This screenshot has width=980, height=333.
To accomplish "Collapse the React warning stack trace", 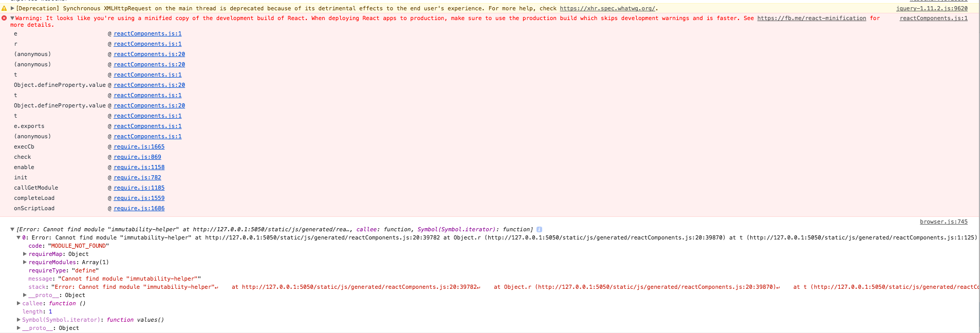I will [12, 18].
